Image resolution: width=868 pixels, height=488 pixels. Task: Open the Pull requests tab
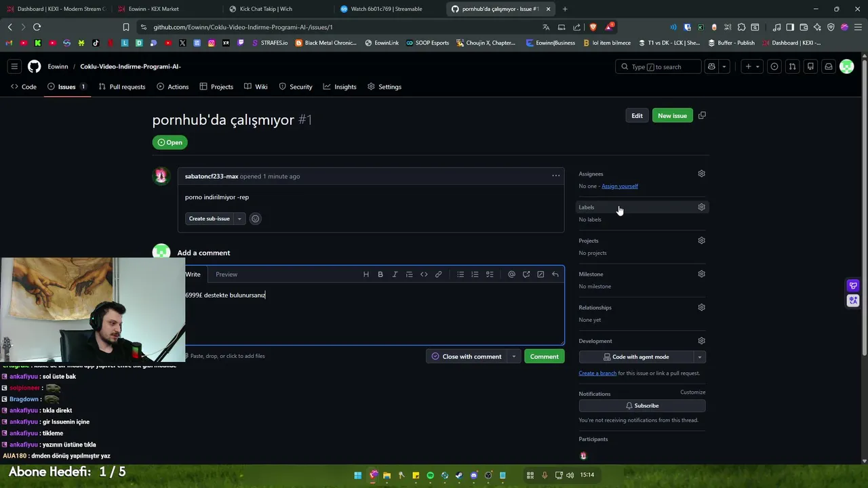pos(122,87)
